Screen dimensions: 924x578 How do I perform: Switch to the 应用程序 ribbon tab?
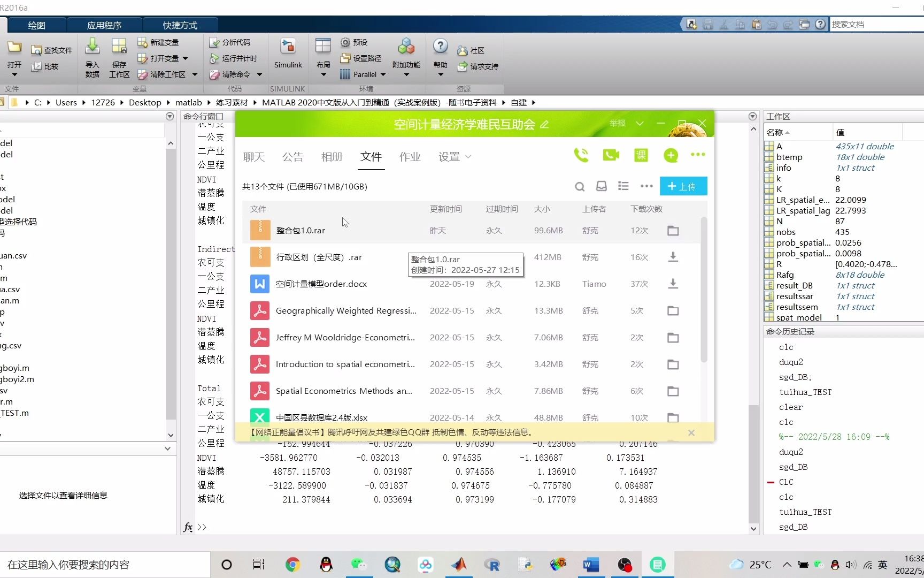coord(105,25)
